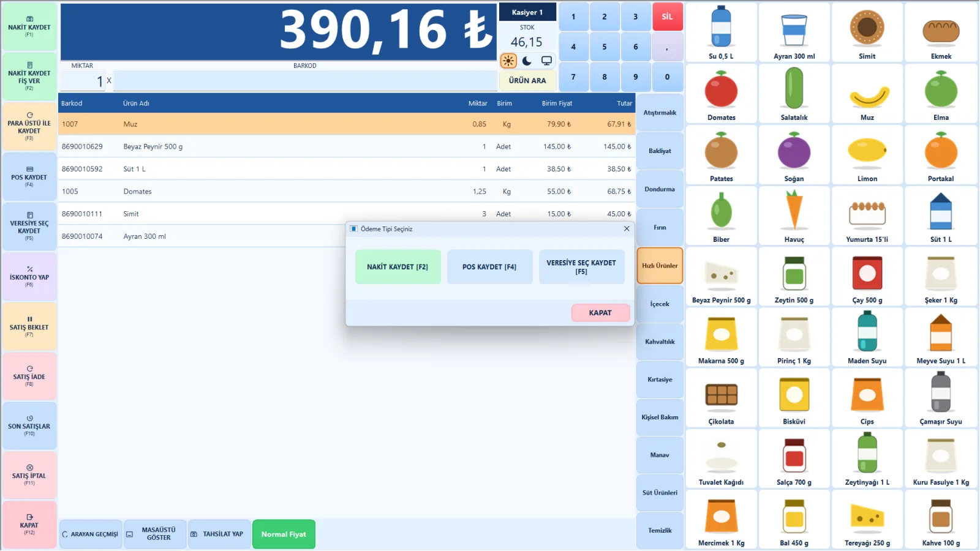This screenshot has width=980, height=551.
Task: Select the system theme monitor icon
Action: tap(546, 61)
